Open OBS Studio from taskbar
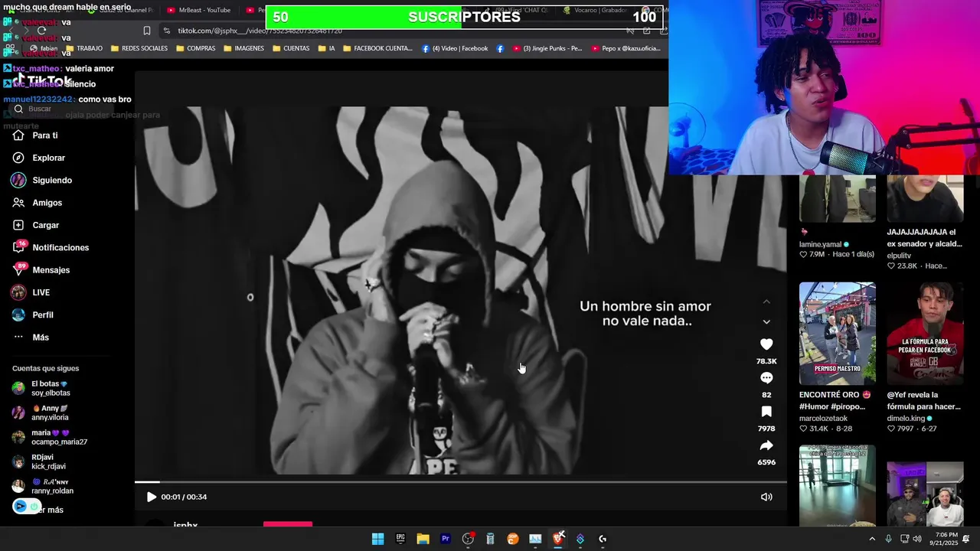This screenshot has width=980, height=551. 468,539
